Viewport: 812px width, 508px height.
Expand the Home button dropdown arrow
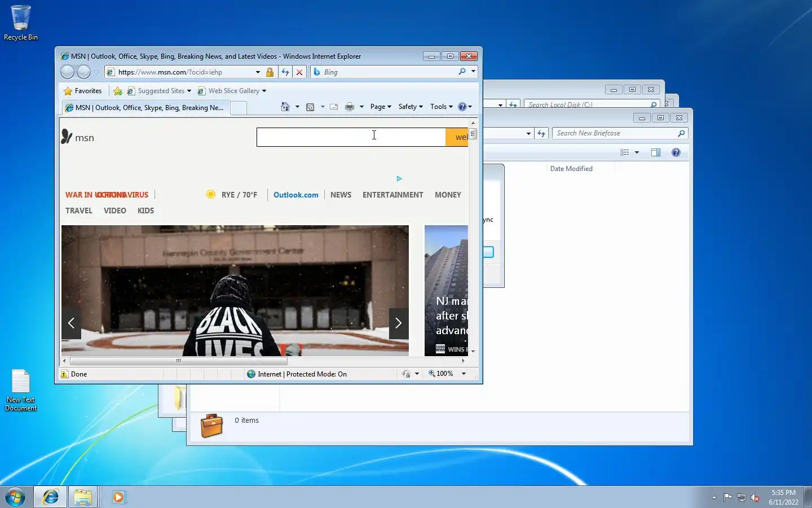pos(297,107)
